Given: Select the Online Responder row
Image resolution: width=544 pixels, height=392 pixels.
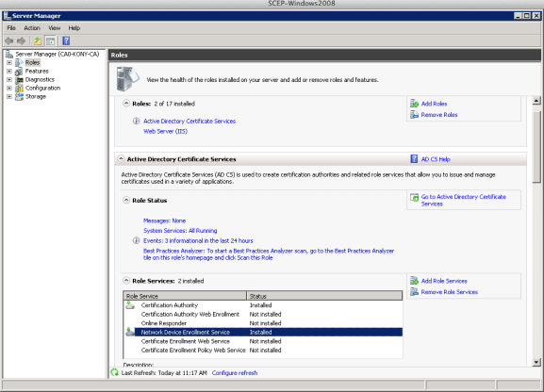Looking at the screenshot, I should 263,323.
